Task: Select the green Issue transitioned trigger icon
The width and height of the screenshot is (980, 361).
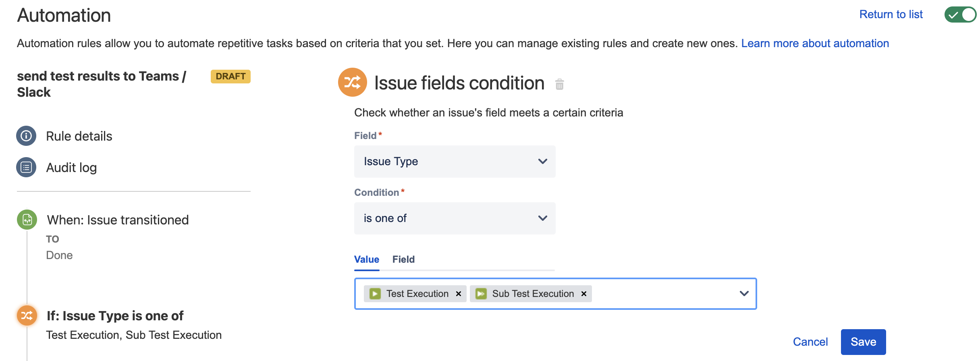Action: tap(27, 220)
